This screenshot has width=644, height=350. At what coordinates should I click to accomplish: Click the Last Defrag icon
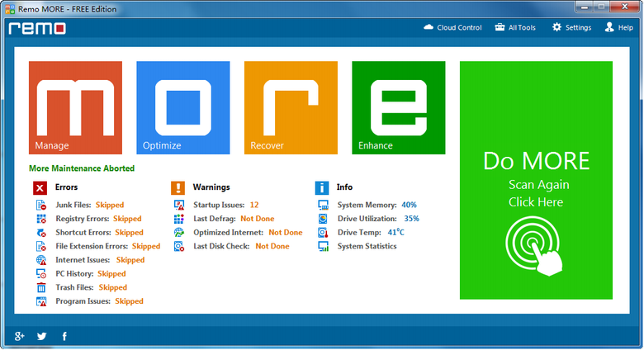point(178,219)
